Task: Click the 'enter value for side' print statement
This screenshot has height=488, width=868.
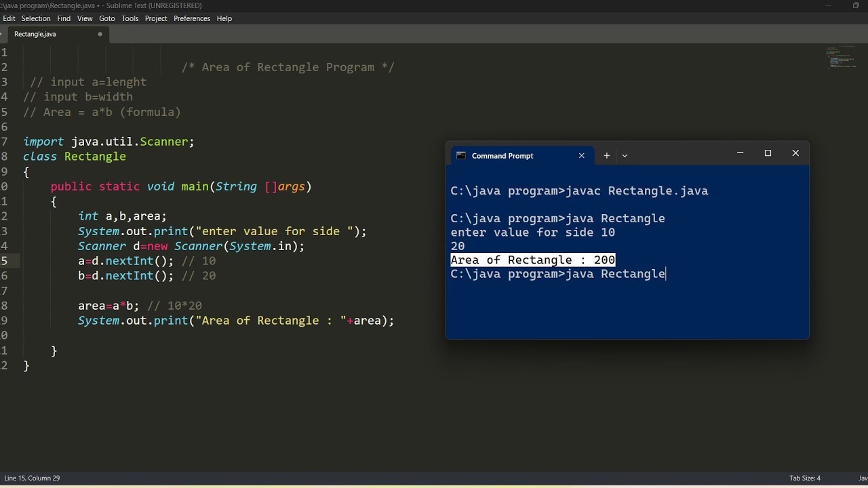Action: tap(222, 231)
